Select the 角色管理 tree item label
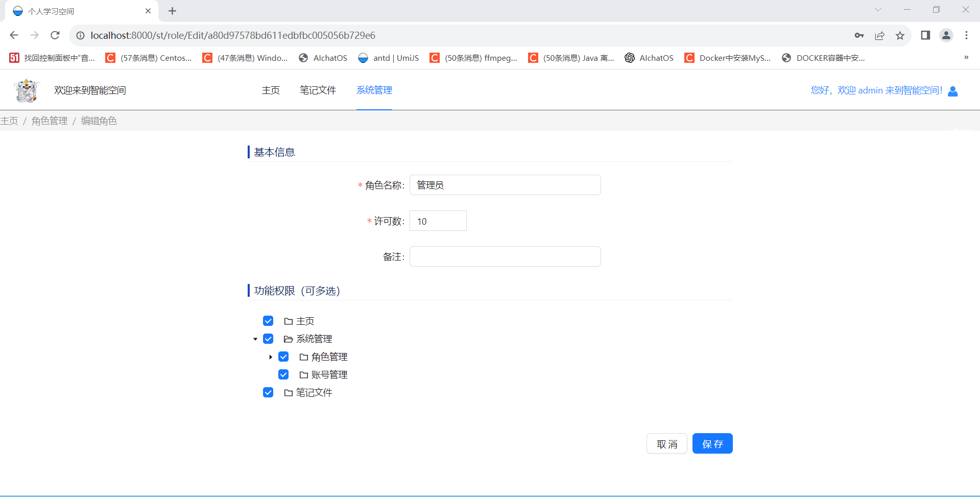This screenshot has height=497, width=980. tap(329, 357)
